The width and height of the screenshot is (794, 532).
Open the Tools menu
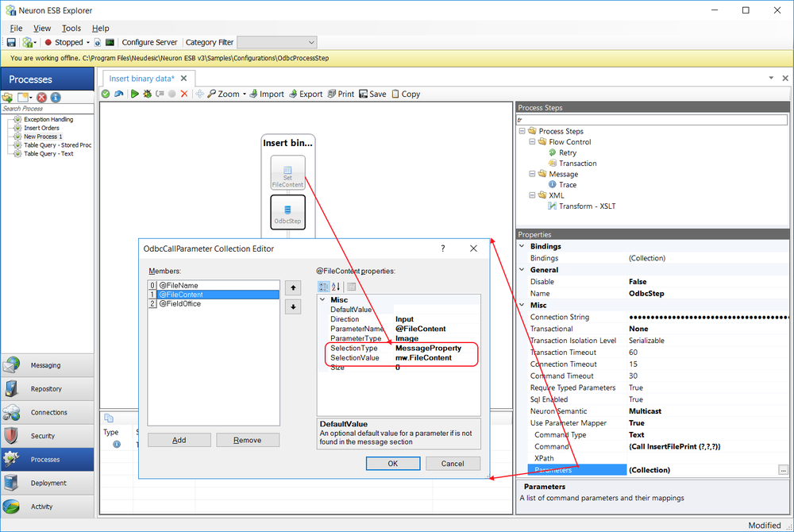[71, 29]
